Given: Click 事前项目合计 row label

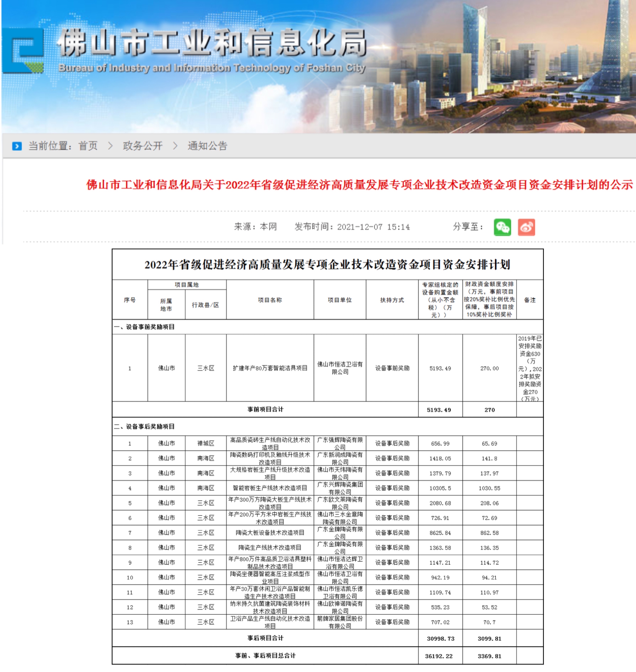Looking at the screenshot, I should click(x=265, y=409).
